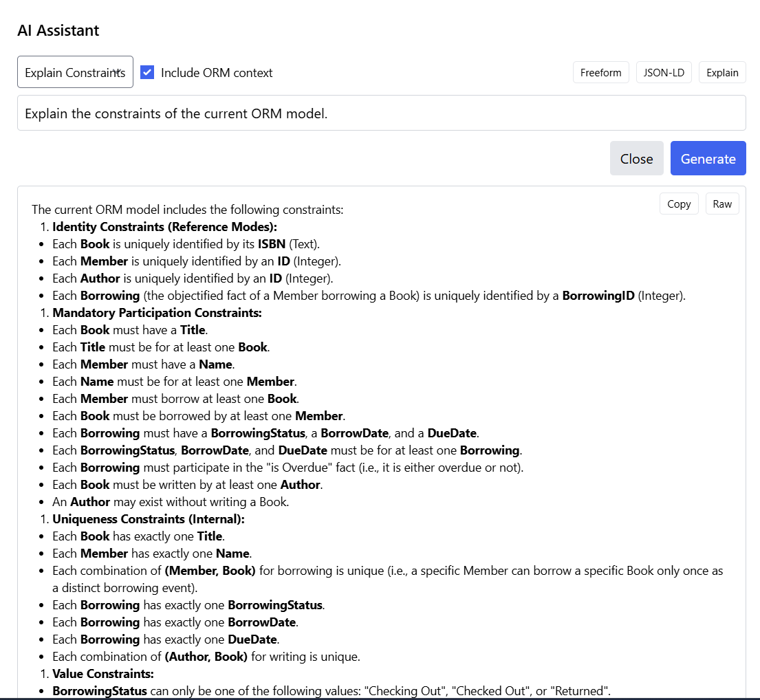This screenshot has height=700, width=760.
Task: Open the Explain Constraints dropdown
Action: [75, 72]
